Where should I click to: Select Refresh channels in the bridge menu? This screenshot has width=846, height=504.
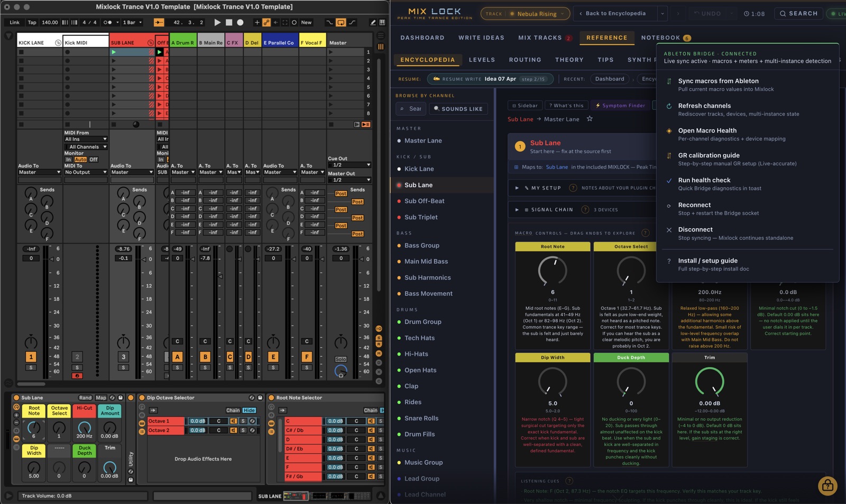748,110
